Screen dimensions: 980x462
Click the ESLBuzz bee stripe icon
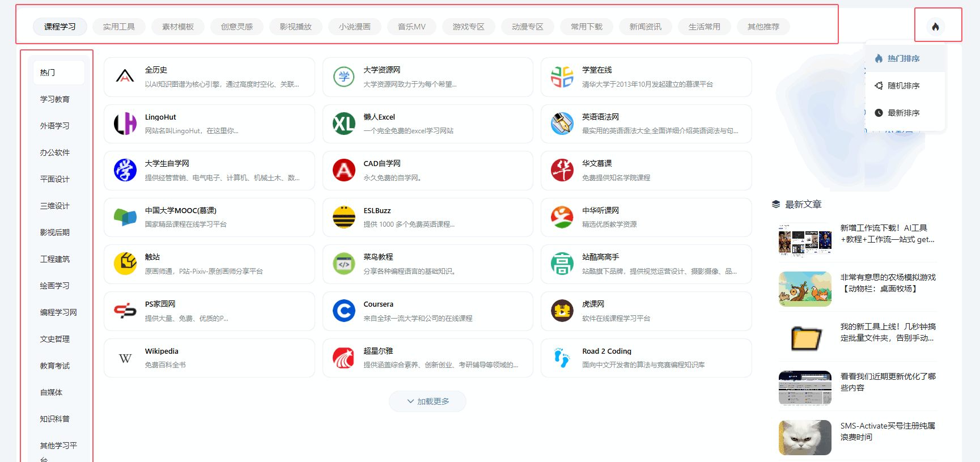(343, 217)
